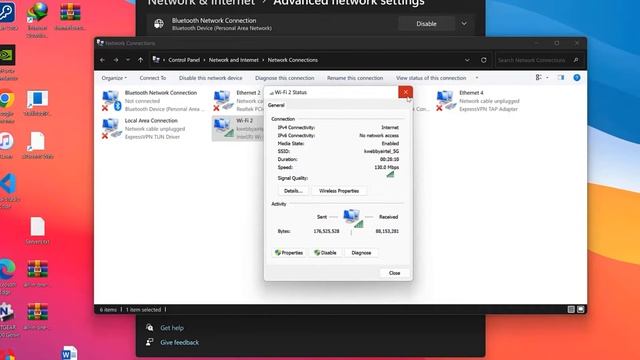This screenshot has width=640, height=360.
Task: Expand Bluetooth Network Connection chevron in Settings
Action: point(464,24)
